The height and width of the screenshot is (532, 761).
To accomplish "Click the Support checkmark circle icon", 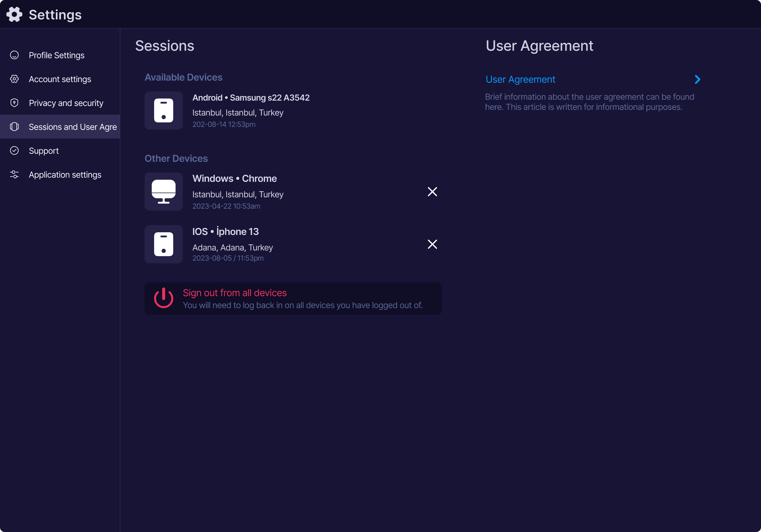I will (x=14, y=150).
